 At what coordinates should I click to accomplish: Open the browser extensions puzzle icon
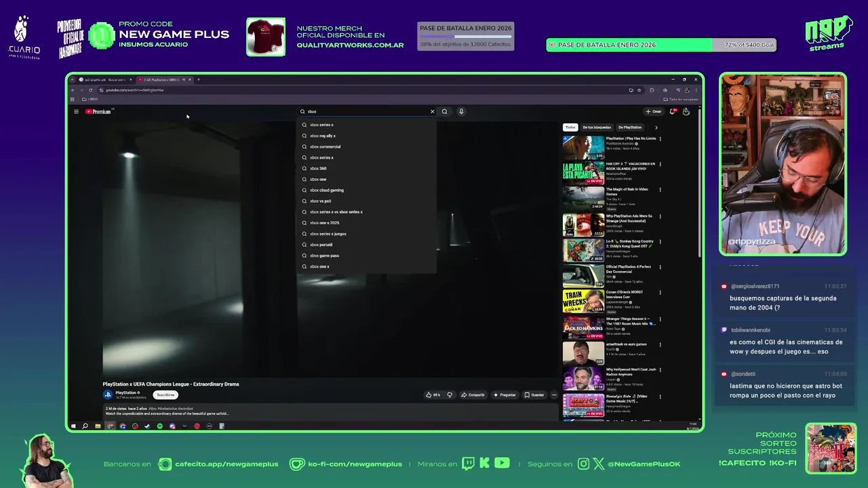(x=652, y=90)
